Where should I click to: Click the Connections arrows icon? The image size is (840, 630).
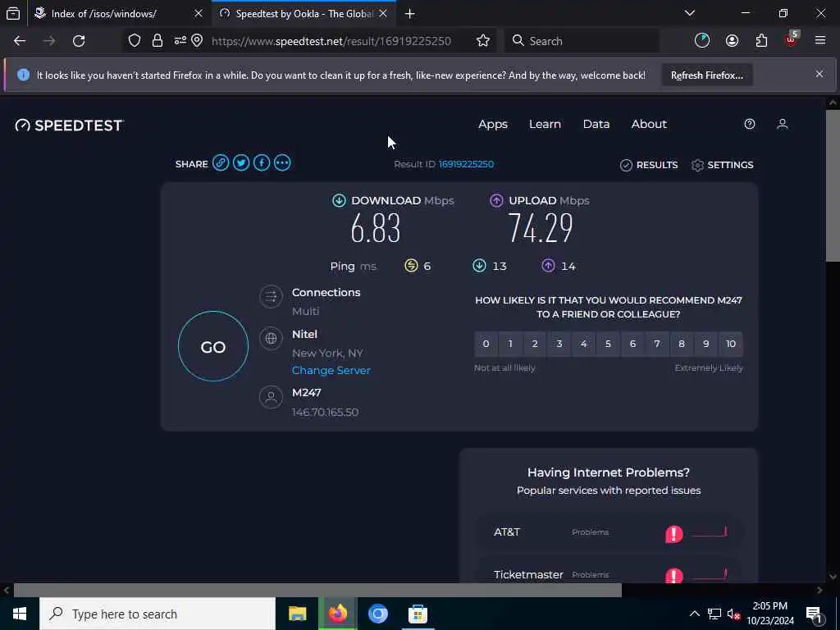point(271,296)
